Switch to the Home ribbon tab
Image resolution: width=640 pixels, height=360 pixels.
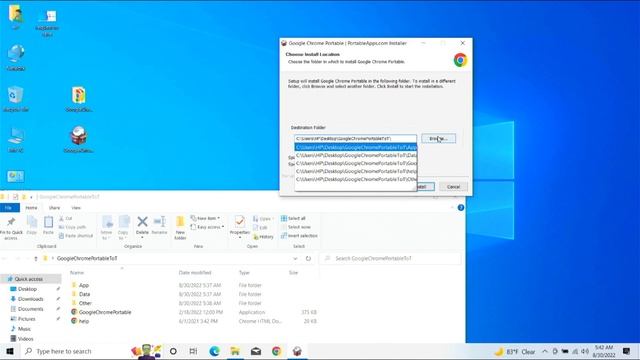point(31,208)
